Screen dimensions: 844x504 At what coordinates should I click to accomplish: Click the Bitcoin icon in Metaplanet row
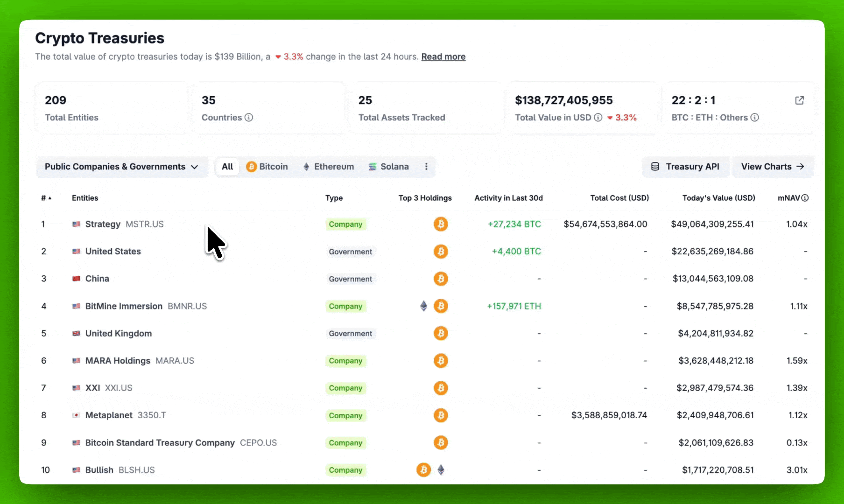tap(441, 415)
